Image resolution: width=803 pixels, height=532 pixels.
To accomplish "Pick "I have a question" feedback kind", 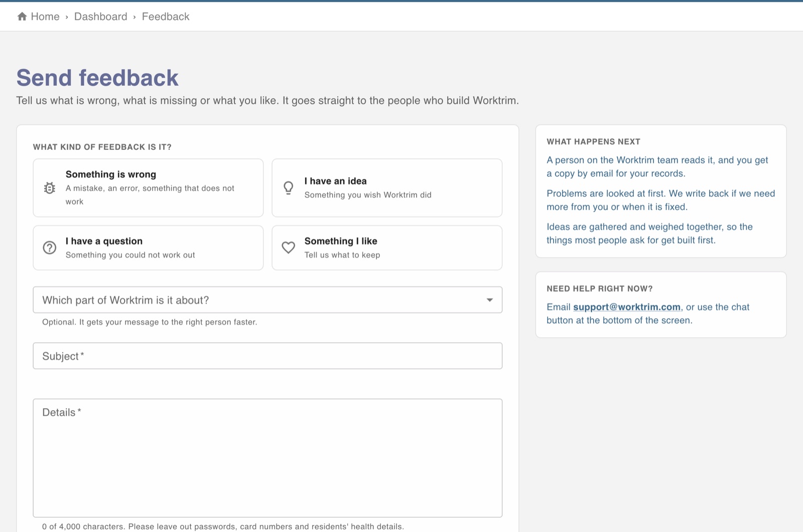I will click(x=148, y=248).
